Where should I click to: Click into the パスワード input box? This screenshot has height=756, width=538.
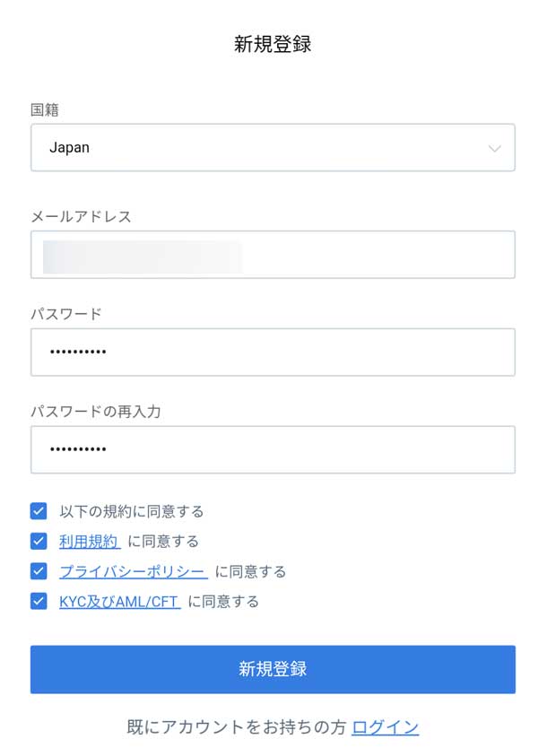tap(273, 352)
